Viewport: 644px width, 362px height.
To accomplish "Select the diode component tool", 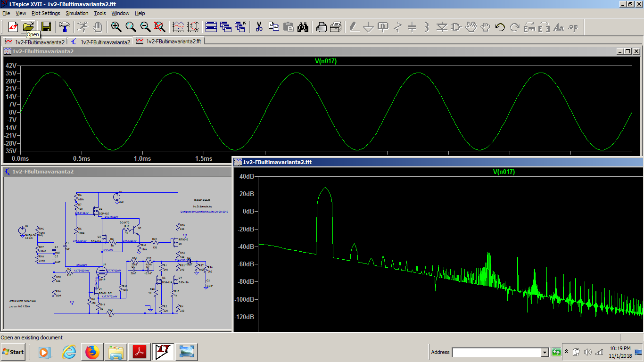I will point(442,26).
